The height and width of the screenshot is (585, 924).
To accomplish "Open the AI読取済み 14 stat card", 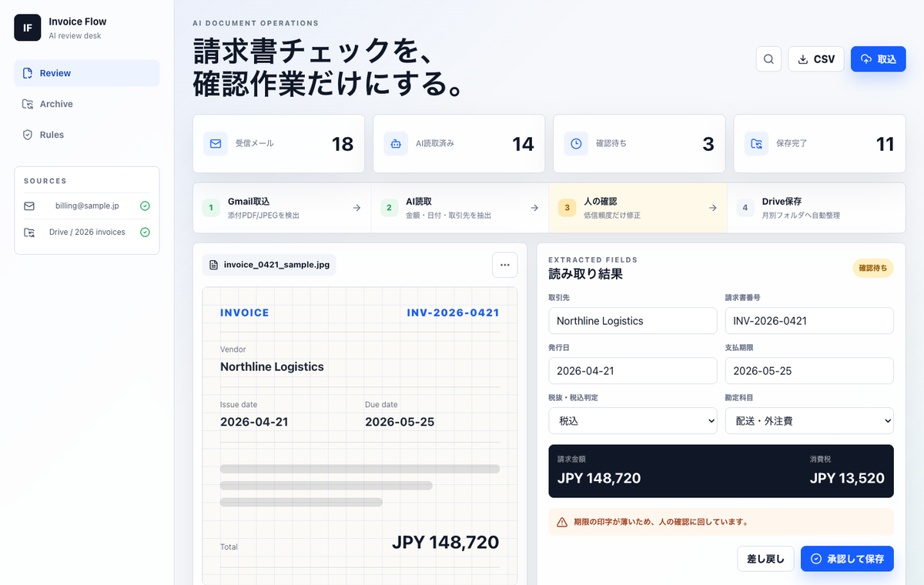I will pos(459,144).
